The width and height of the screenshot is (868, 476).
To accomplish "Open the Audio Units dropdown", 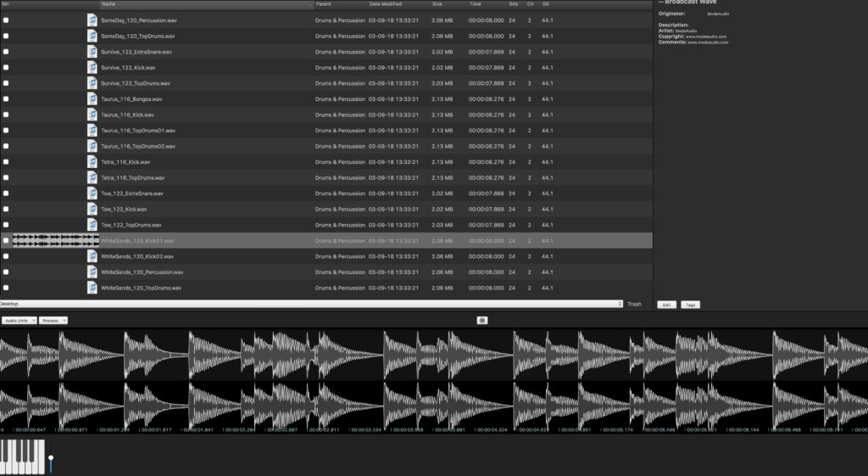I will (x=19, y=320).
